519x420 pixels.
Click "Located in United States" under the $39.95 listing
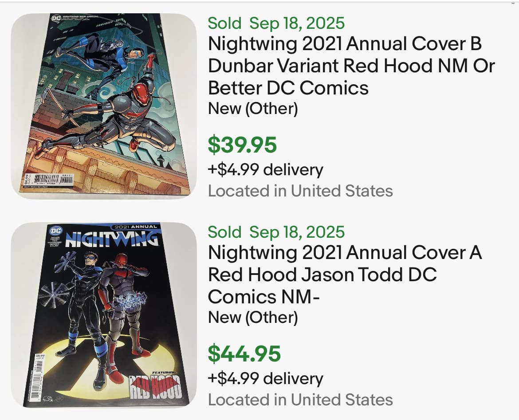[x=300, y=191]
